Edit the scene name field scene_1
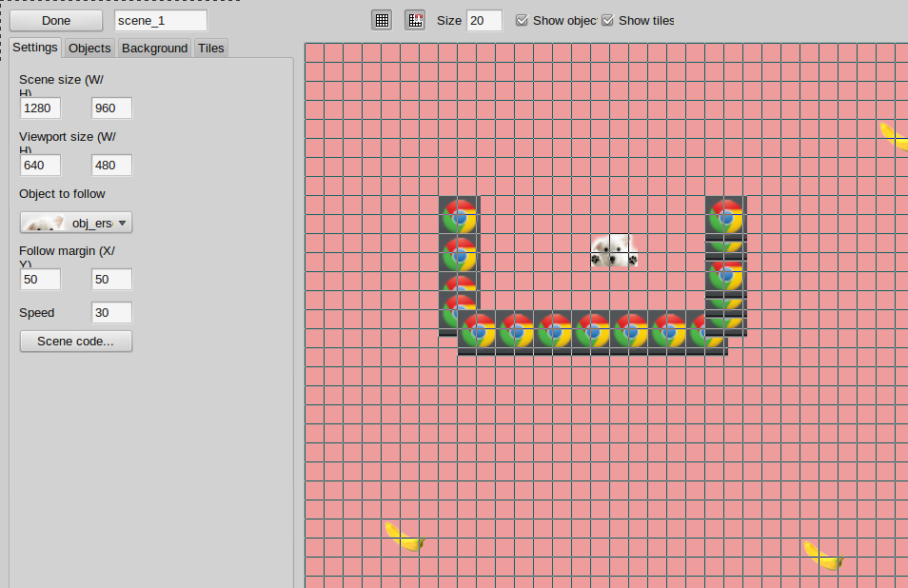Image resolution: width=908 pixels, height=588 pixels. (161, 20)
